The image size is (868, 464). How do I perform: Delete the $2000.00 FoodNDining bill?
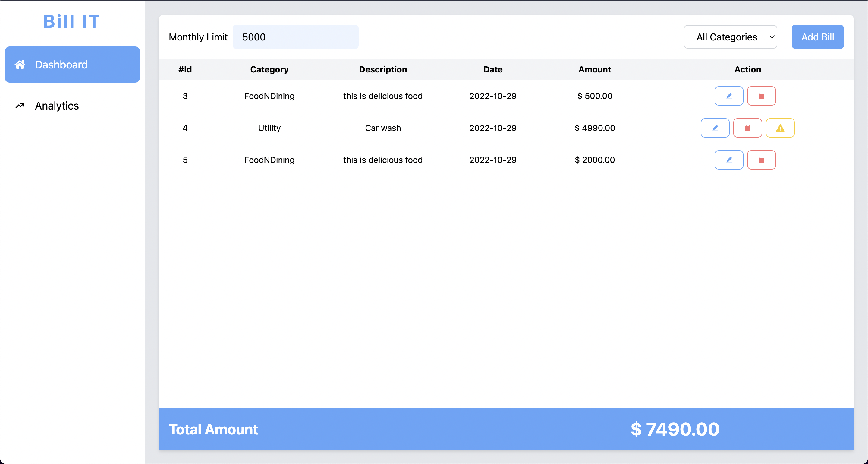761,160
